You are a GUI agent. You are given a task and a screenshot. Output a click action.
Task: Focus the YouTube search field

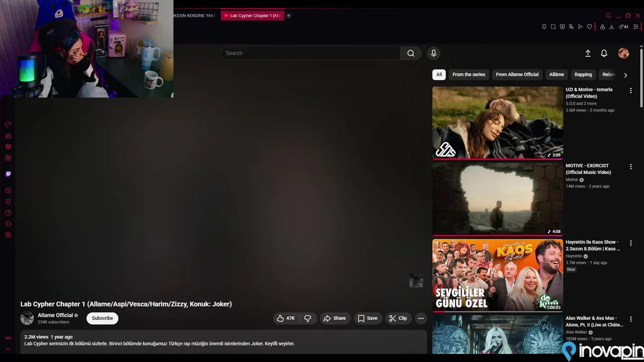click(x=310, y=53)
